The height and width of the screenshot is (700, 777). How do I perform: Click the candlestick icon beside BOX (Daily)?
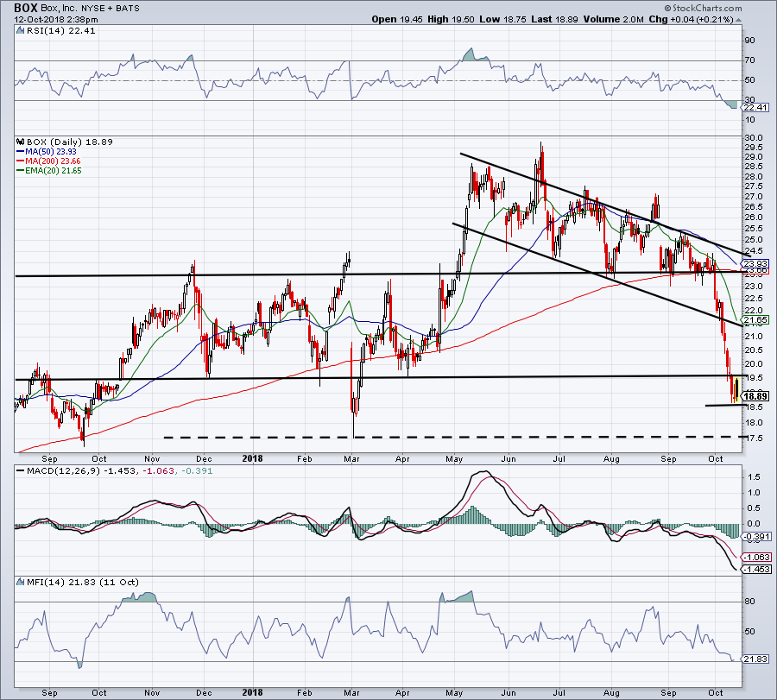click(x=21, y=142)
